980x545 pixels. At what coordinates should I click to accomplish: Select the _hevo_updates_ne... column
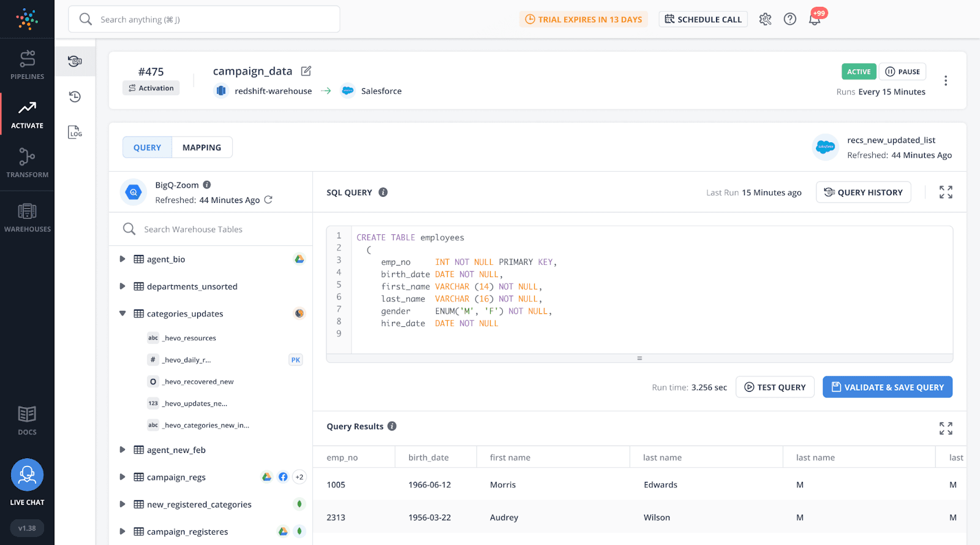(x=195, y=403)
